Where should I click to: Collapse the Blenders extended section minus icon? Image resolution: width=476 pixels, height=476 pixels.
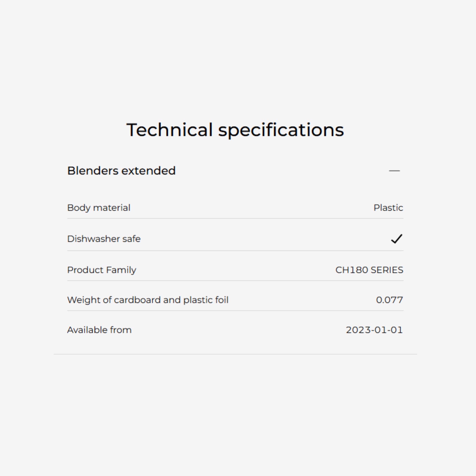pos(394,171)
